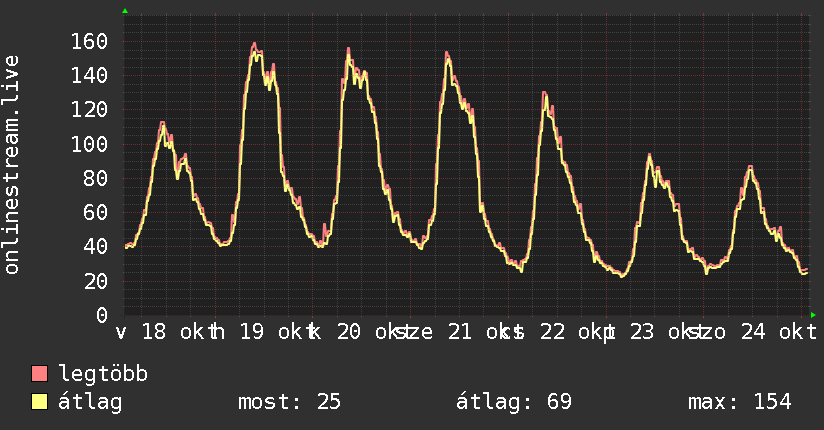Image resolution: width=824 pixels, height=430 pixels.
Task: Click the green arrow atop the y-axis
Action: pyautogui.click(x=125, y=11)
